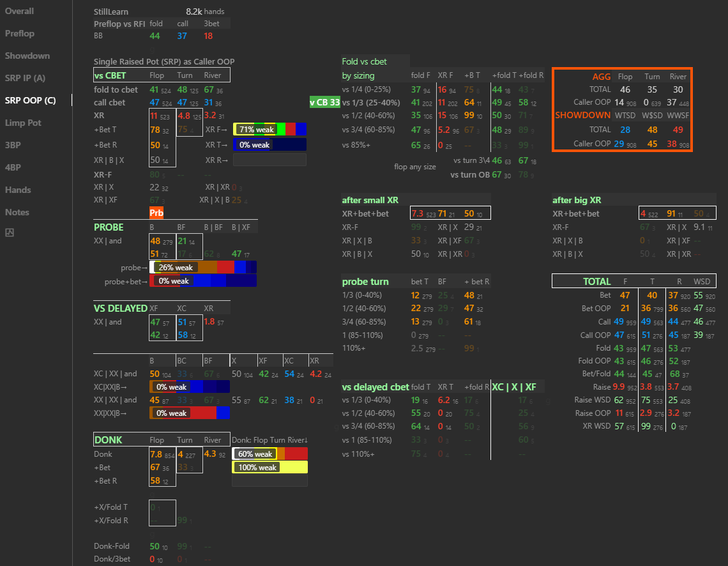Click BB call value 37
This screenshot has width=728, height=566.
(x=181, y=36)
